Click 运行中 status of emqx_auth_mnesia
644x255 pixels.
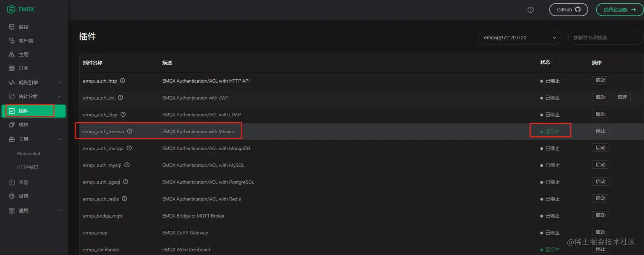coord(552,132)
